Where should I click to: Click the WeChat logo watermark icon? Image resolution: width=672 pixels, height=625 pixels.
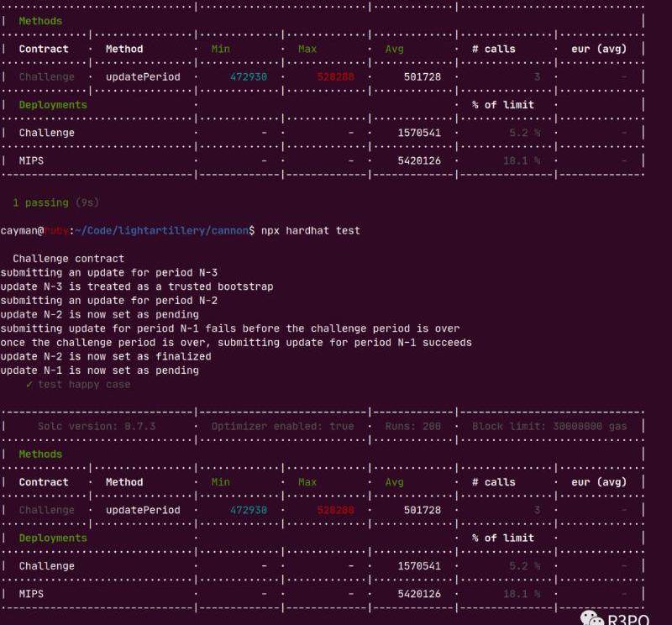592,618
